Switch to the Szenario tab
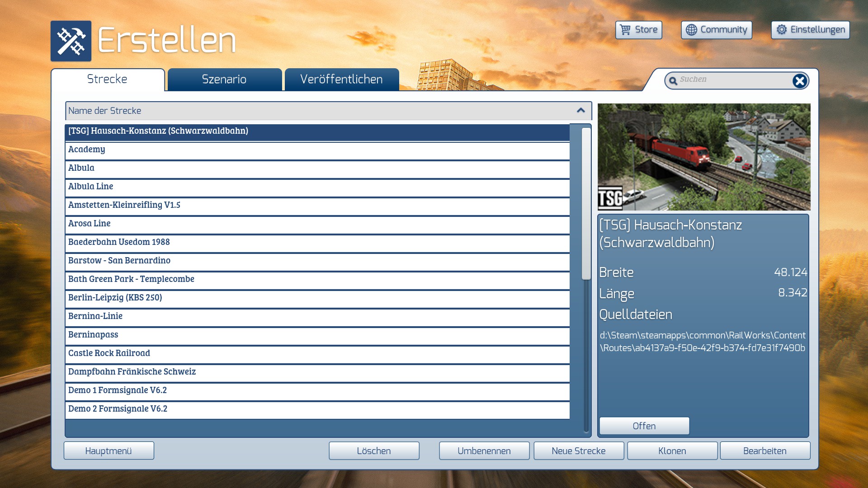Image resolution: width=868 pixels, height=488 pixels. [x=224, y=80]
